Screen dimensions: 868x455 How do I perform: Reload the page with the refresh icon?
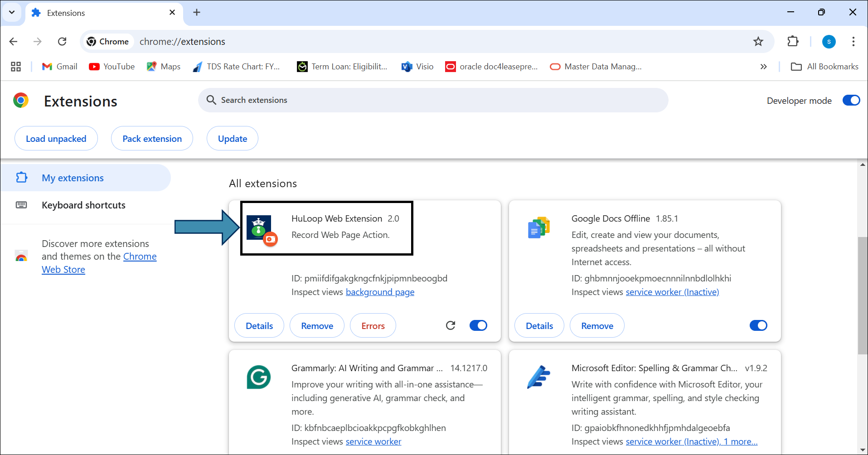pos(62,42)
